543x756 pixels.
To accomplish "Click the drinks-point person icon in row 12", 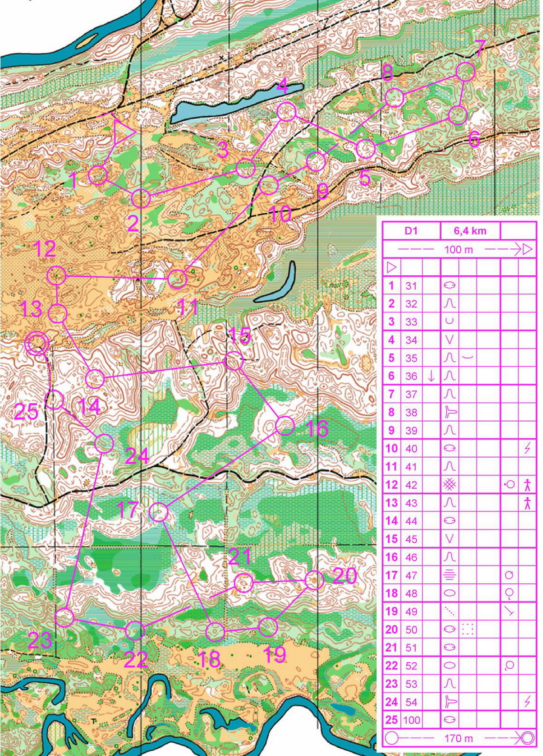I will (527, 485).
